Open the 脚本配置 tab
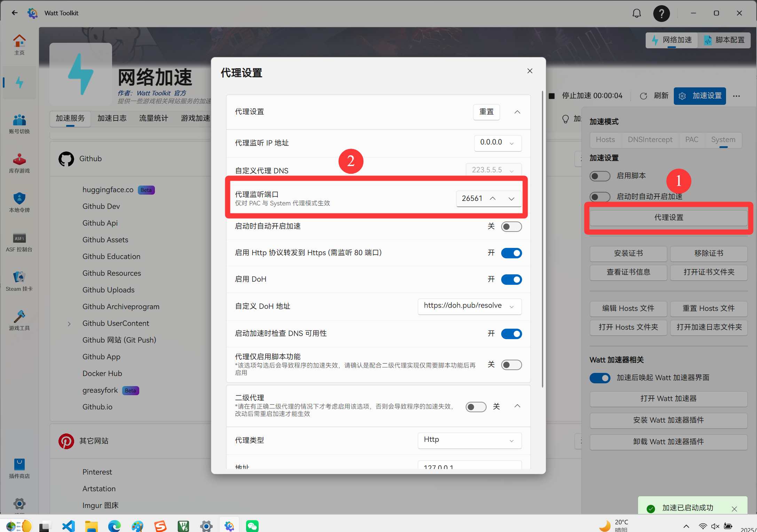The width and height of the screenshot is (757, 532). click(724, 40)
